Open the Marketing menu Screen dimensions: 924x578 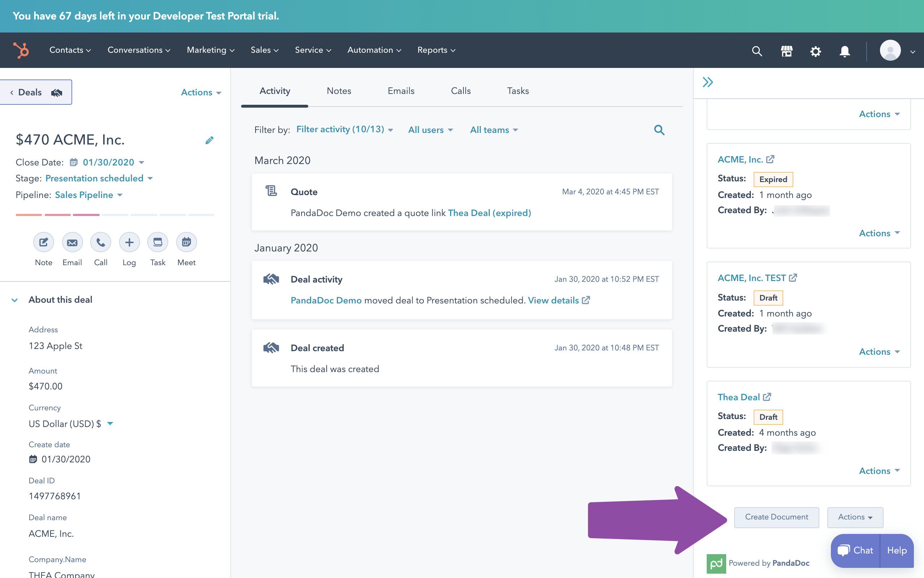tap(211, 50)
